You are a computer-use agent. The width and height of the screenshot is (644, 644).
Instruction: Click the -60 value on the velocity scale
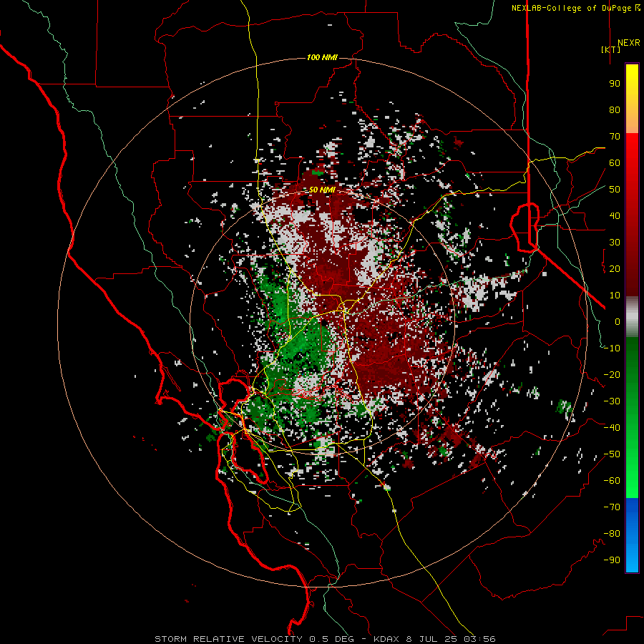tap(612, 481)
